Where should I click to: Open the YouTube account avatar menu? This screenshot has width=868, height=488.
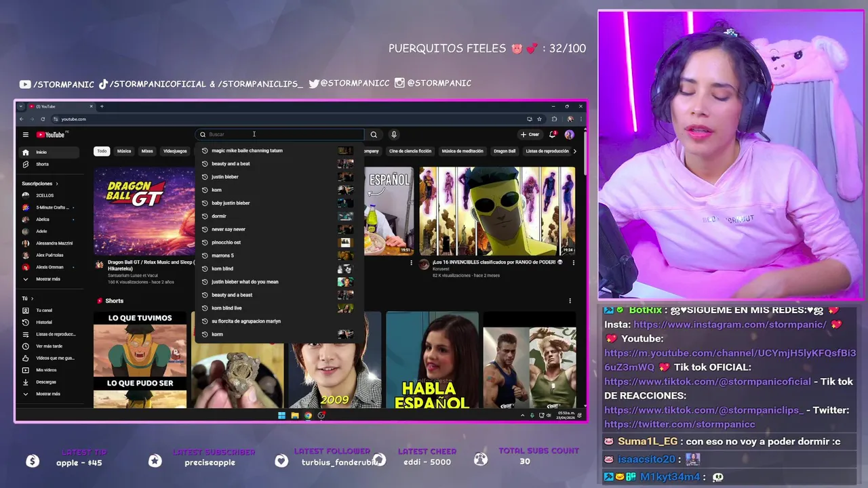pos(569,134)
